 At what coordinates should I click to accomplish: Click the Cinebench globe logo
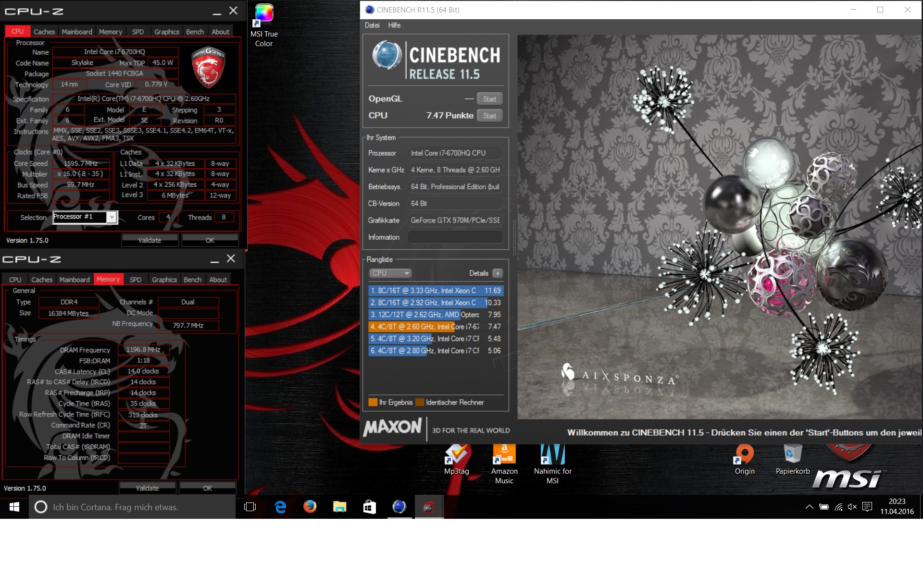pyautogui.click(x=387, y=55)
